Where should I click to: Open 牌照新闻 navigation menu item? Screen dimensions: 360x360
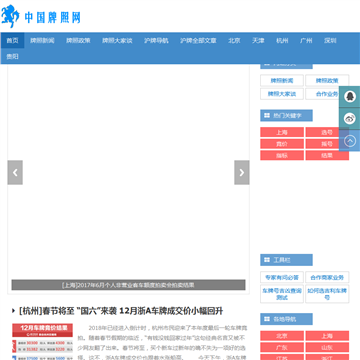pos(42,41)
